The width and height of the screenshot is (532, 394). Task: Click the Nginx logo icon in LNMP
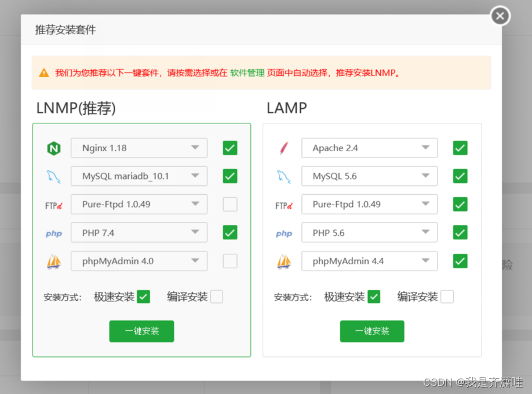click(x=54, y=148)
